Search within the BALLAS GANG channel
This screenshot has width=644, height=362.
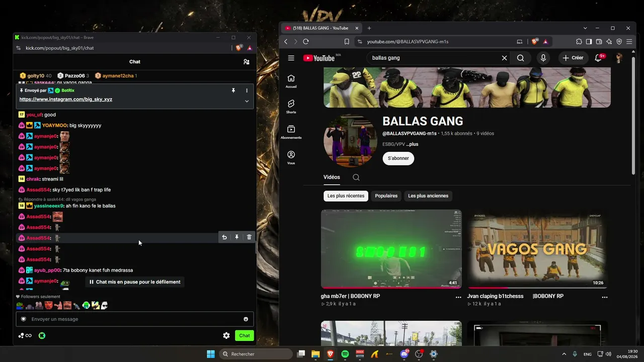(356, 177)
